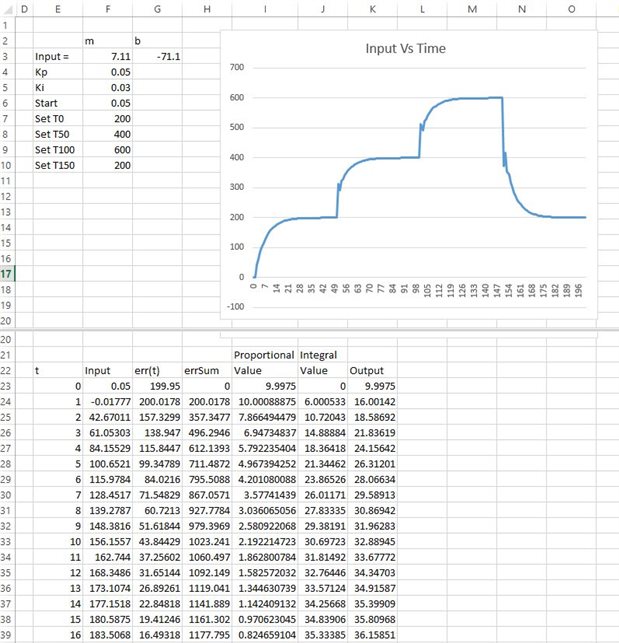Select the table header Input

tap(107, 370)
